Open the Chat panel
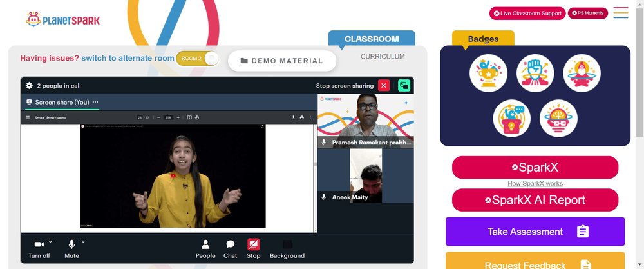The width and height of the screenshot is (644, 269). pyautogui.click(x=230, y=249)
